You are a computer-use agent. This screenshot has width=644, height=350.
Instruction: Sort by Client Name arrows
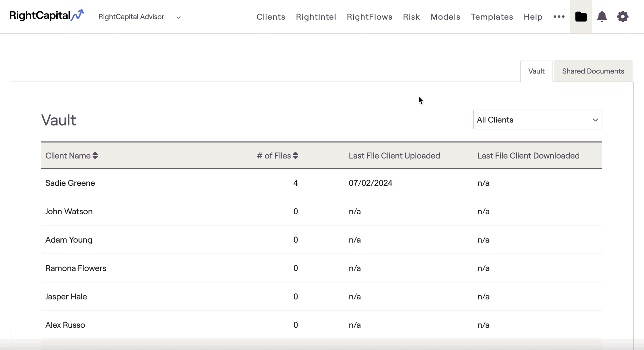point(95,156)
